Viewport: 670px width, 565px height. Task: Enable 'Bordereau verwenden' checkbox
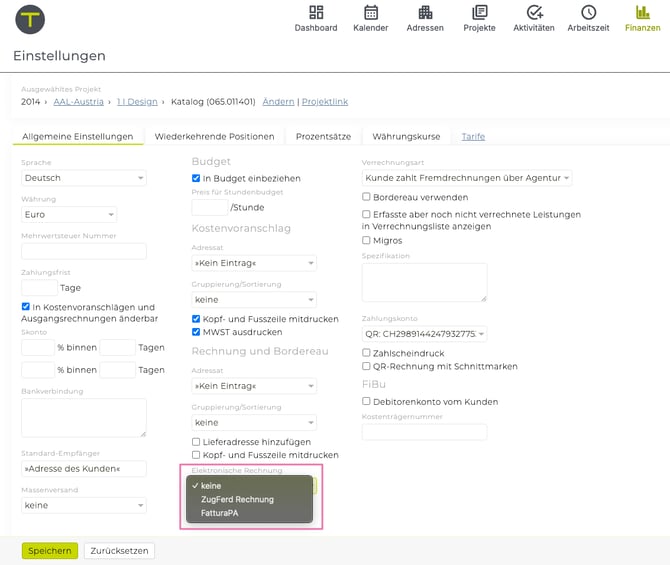(367, 197)
